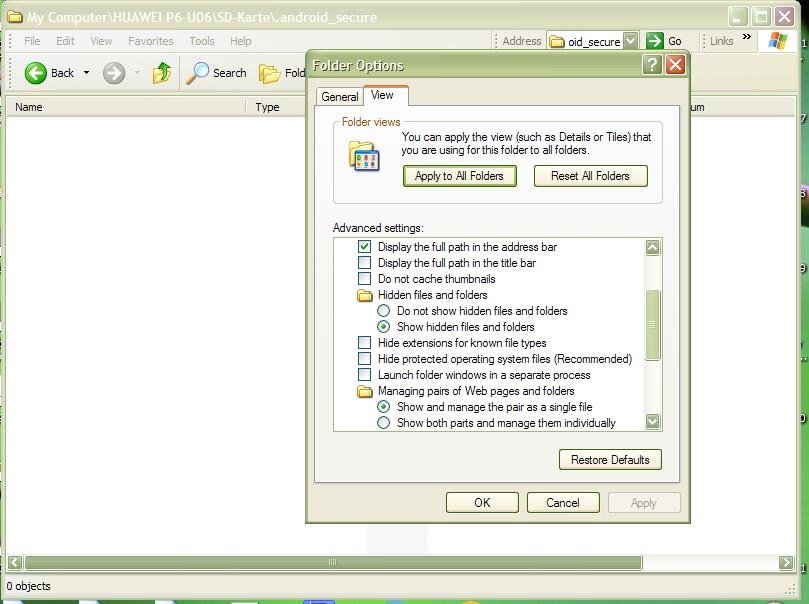The height and width of the screenshot is (604, 809).
Task: Click the green Back arrow icon
Action: coord(36,73)
